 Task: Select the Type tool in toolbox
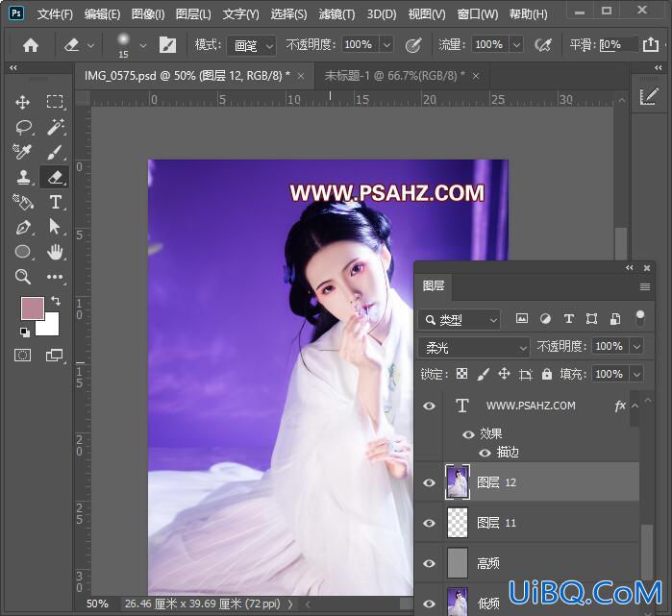coord(56,202)
